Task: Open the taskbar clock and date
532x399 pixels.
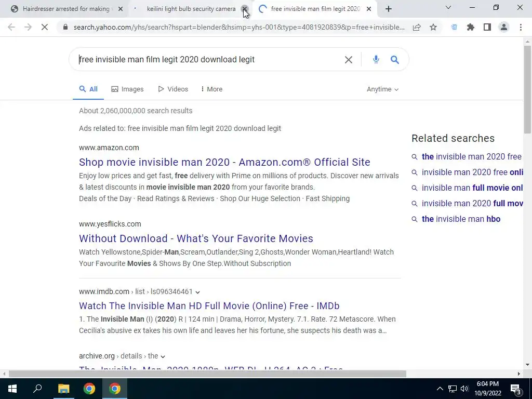Action: (488, 389)
